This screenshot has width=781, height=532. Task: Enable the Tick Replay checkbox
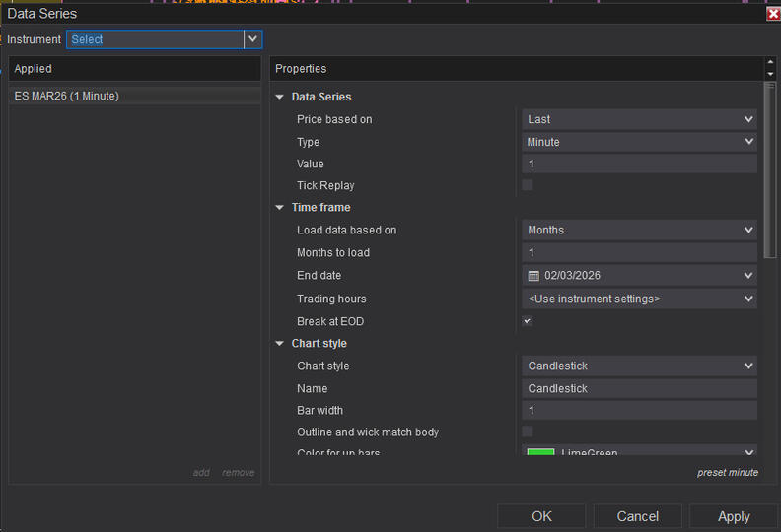pyautogui.click(x=528, y=185)
